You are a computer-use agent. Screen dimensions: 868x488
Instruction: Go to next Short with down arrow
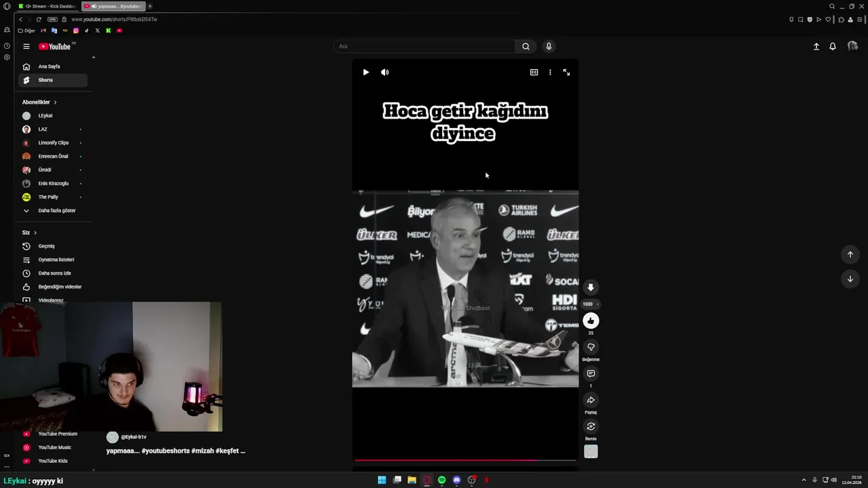point(850,279)
